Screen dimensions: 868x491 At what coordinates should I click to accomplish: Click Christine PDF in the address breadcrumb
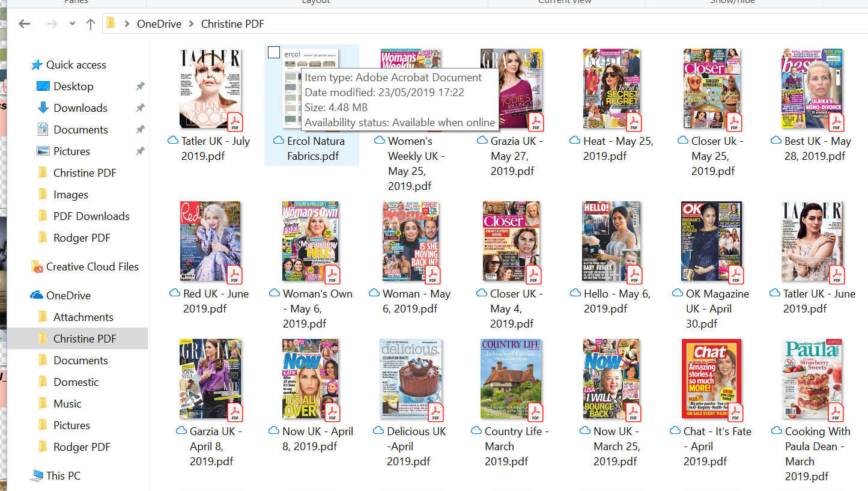tap(232, 24)
